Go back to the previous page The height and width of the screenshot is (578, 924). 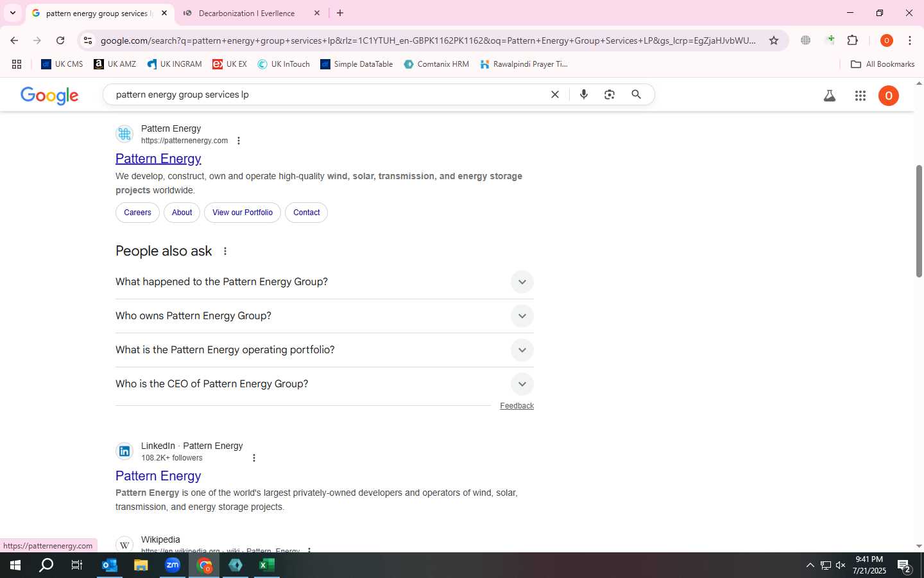(14, 40)
